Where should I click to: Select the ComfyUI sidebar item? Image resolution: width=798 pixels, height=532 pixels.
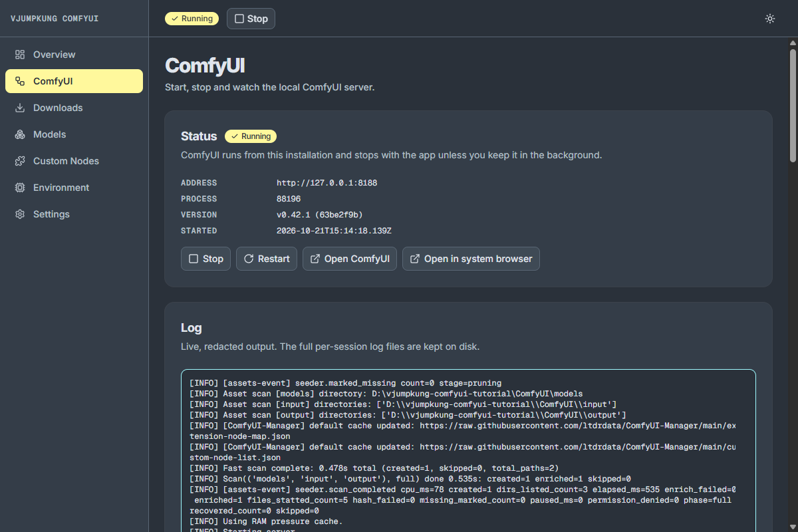74,81
